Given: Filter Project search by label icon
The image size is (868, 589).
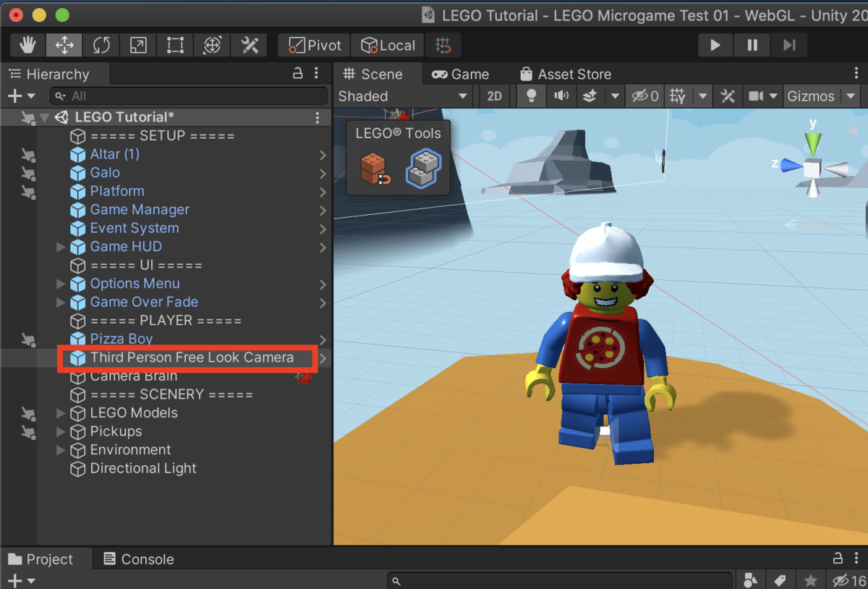Looking at the screenshot, I should pyautogui.click(x=780, y=580).
